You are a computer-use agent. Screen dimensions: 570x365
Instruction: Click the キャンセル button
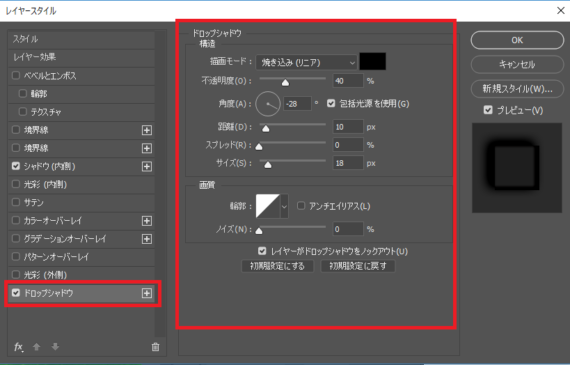click(x=517, y=64)
